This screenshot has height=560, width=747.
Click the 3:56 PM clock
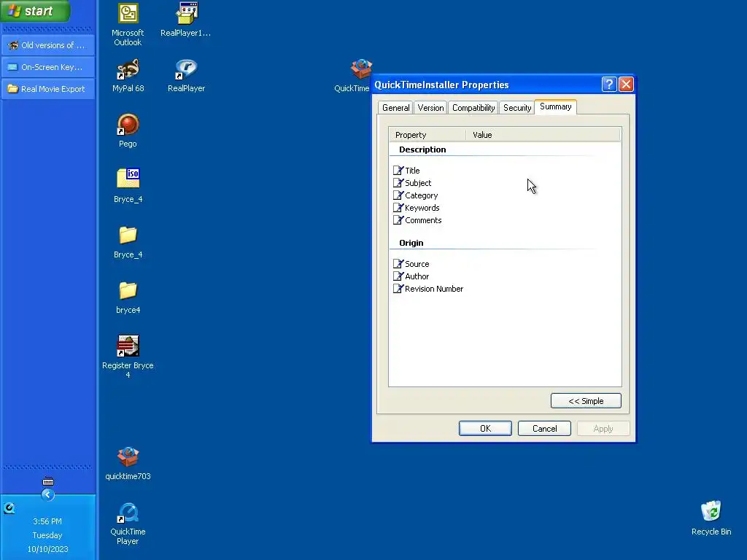[x=47, y=521]
